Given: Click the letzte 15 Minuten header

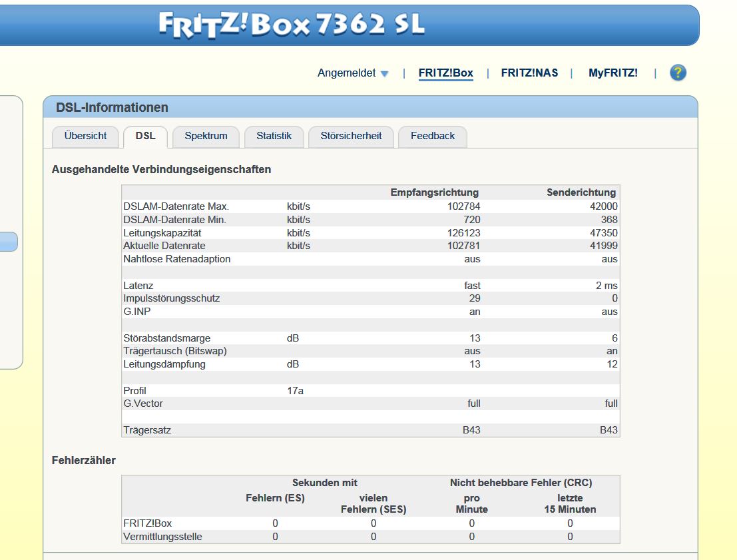Looking at the screenshot, I should 570,503.
